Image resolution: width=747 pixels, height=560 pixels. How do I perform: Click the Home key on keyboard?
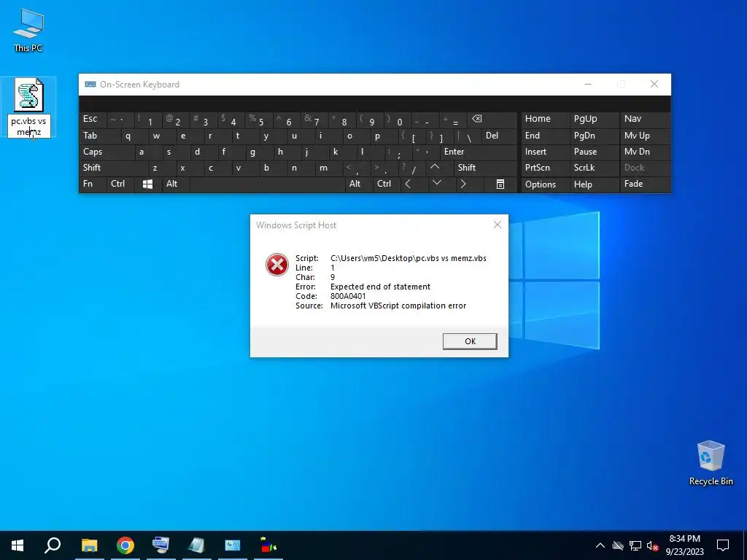click(x=545, y=119)
